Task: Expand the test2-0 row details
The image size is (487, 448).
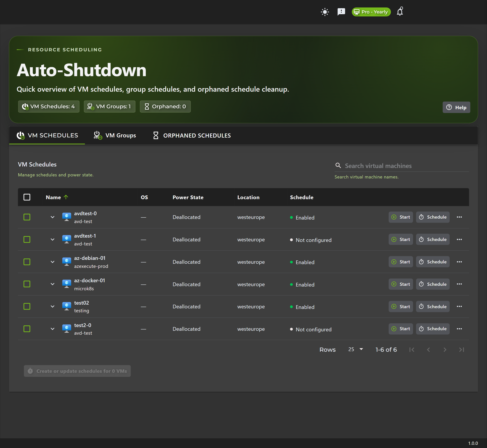Action: pyautogui.click(x=52, y=329)
